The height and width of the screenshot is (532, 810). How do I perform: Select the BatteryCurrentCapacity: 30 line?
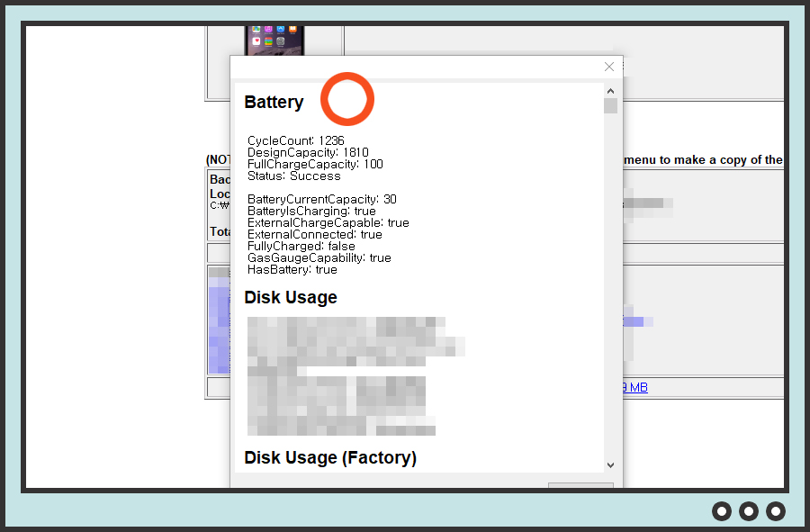click(x=321, y=199)
